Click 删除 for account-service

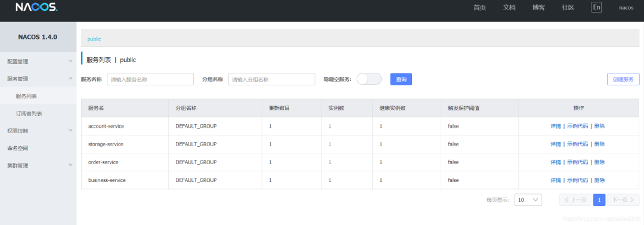click(x=599, y=127)
